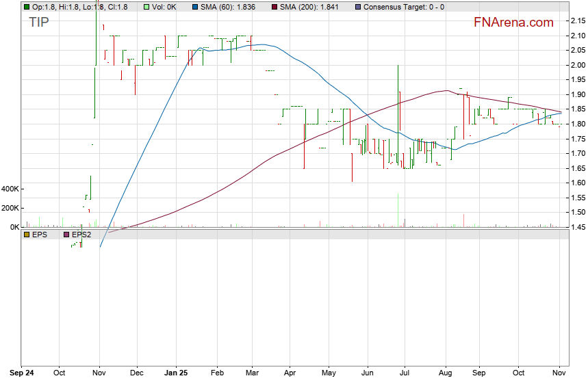Open the FNArena.com link
This screenshot has height=387, width=588.
[x=513, y=23]
